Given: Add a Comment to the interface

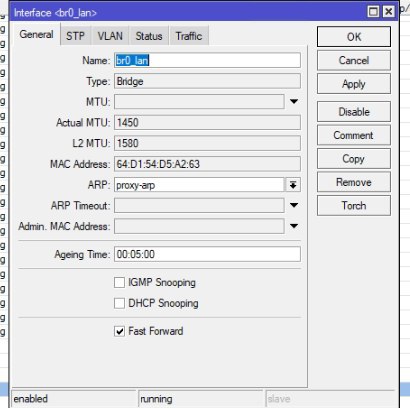Looking at the screenshot, I should click(354, 135).
